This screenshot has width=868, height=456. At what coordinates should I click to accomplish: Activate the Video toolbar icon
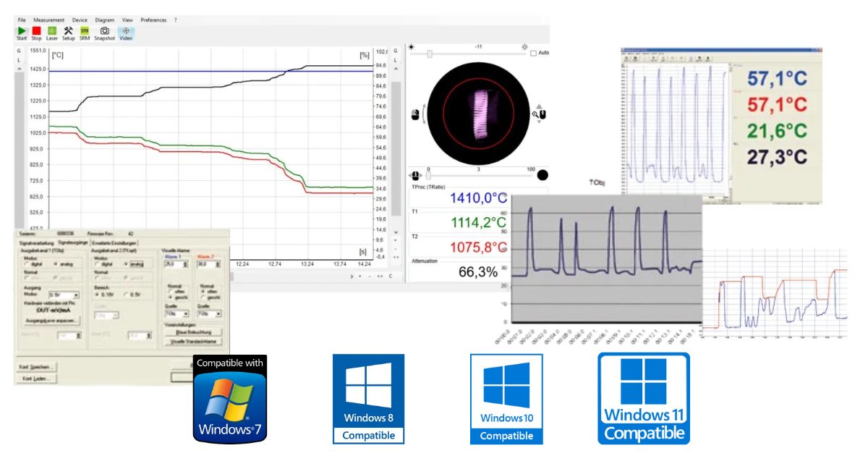coord(125,32)
